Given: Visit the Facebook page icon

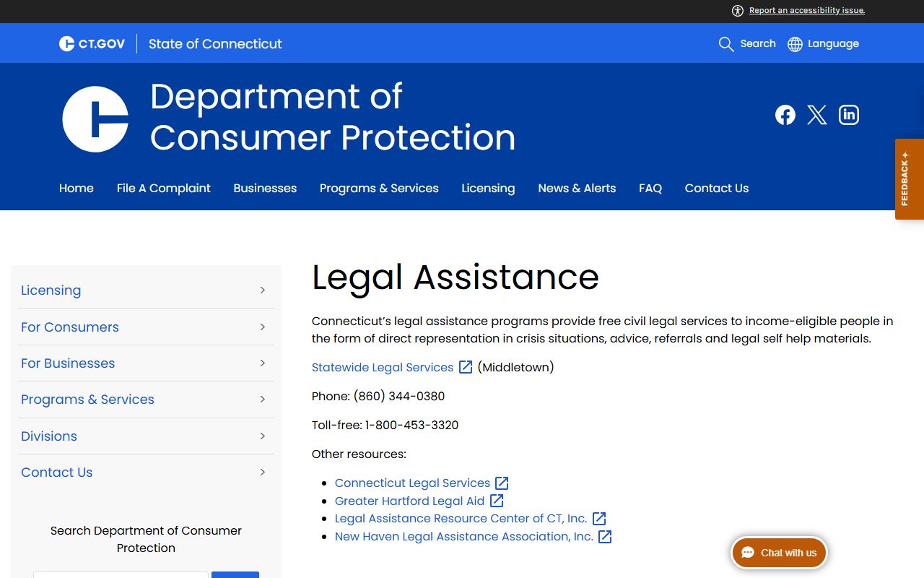Looking at the screenshot, I should pos(785,115).
